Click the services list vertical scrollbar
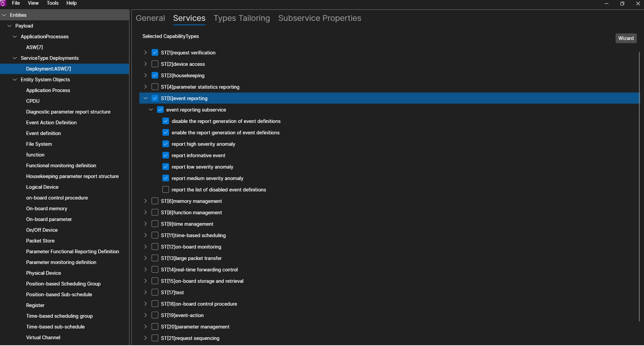The height and width of the screenshot is (346, 644). click(x=639, y=187)
